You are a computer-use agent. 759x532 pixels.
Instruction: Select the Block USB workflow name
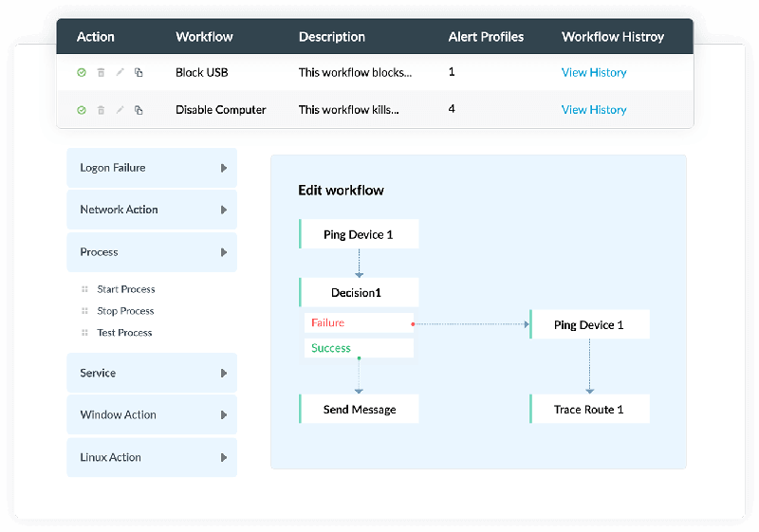click(x=202, y=72)
